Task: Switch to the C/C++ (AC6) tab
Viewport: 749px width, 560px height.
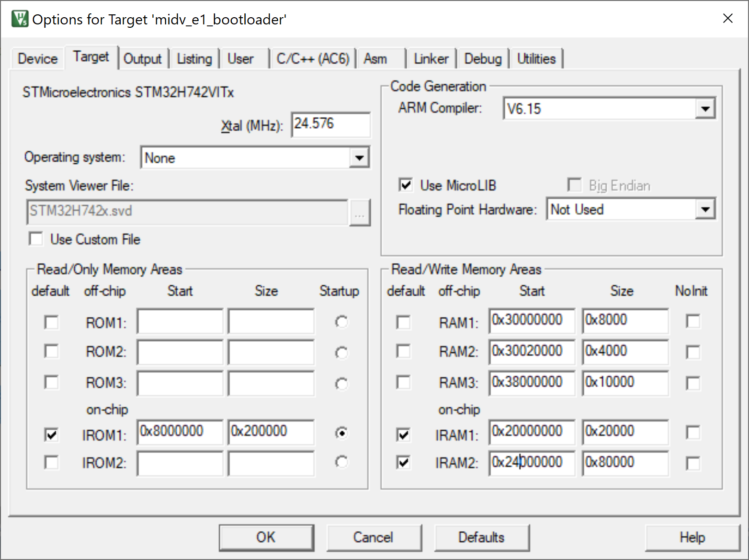Action: [313, 58]
